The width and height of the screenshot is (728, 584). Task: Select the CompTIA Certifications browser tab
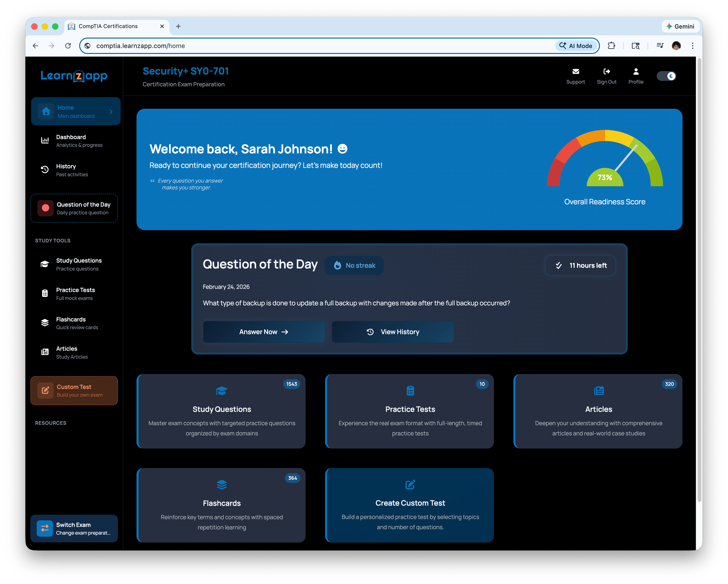[x=117, y=26]
